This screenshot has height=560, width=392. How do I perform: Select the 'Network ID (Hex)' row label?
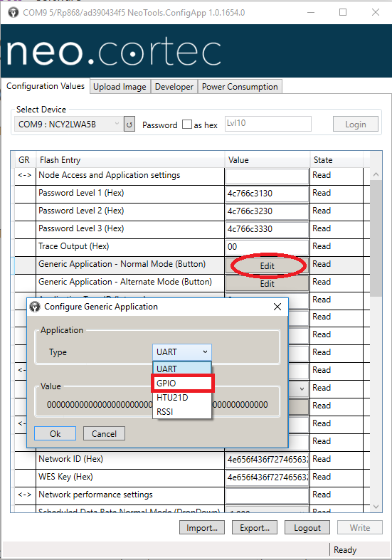[x=70, y=459]
